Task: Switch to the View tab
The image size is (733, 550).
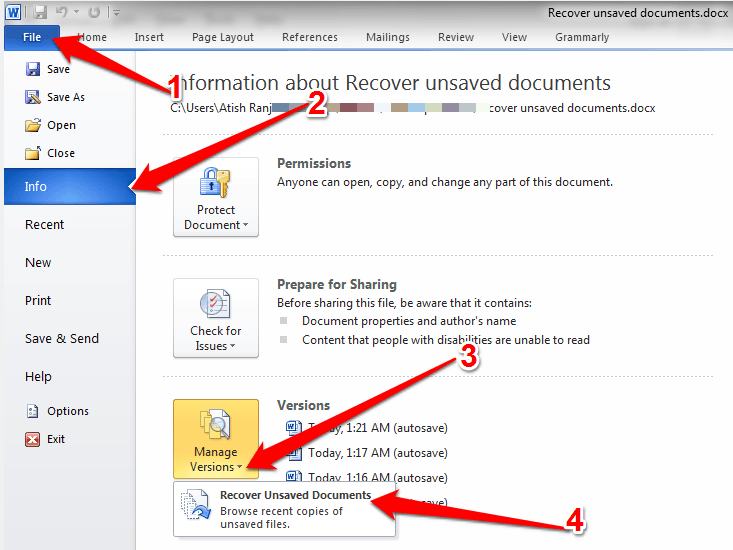Action: [x=514, y=37]
